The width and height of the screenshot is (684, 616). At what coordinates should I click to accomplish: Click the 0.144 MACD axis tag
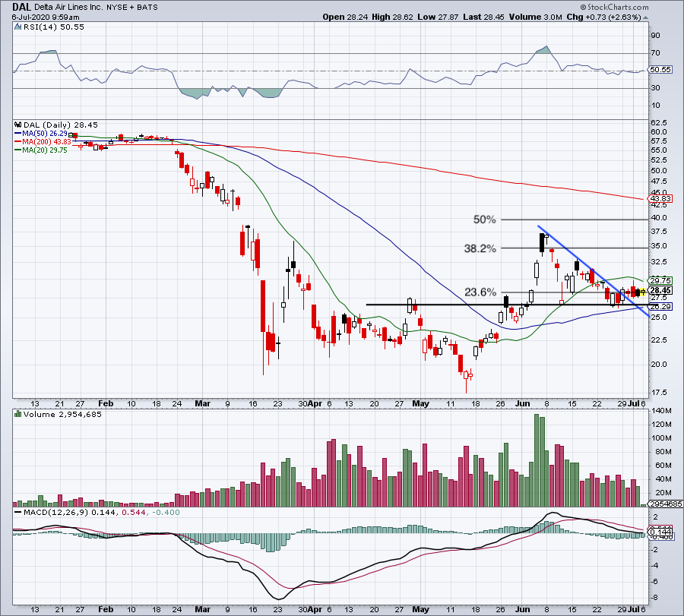660,532
